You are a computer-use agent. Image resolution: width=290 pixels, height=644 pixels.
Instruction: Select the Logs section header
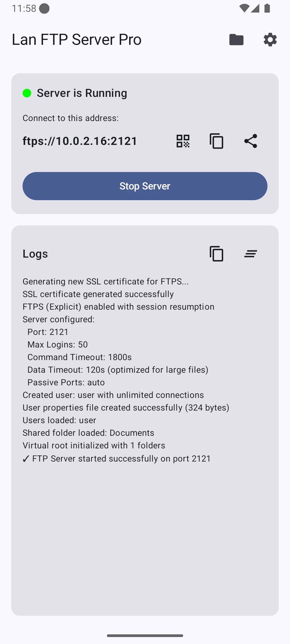pos(35,254)
